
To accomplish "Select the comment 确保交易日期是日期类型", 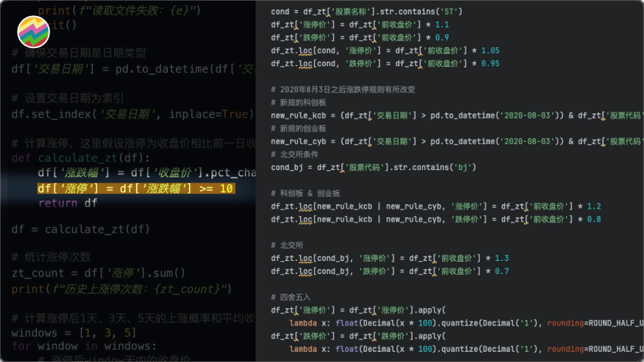I will point(79,53).
